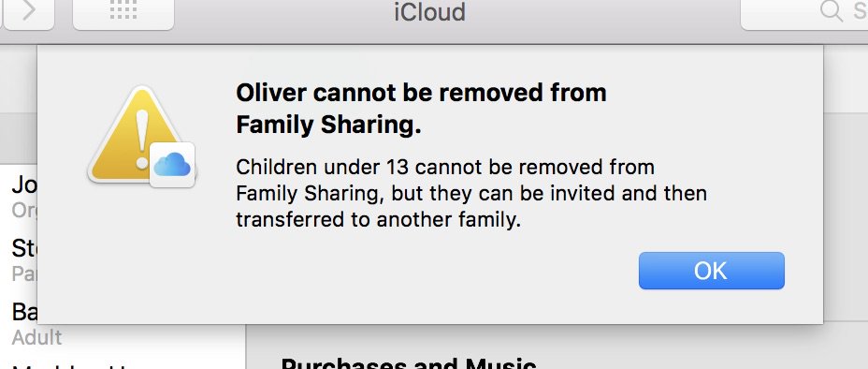Click the search magnifier icon

831,11
